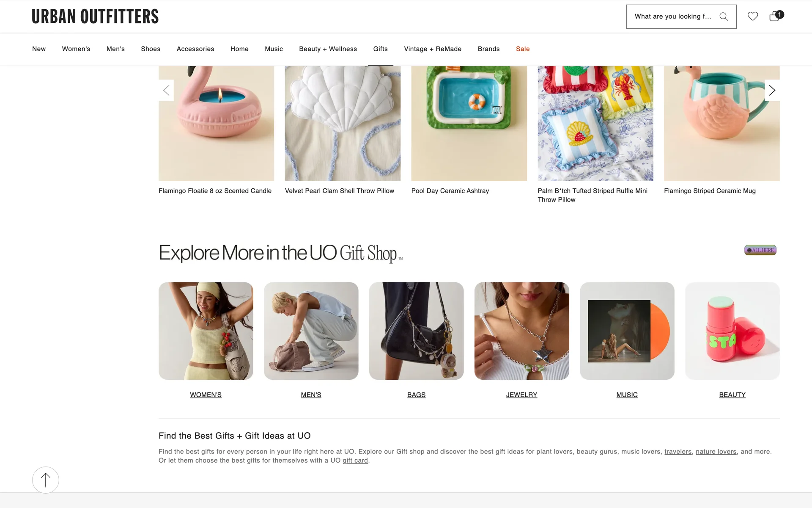The width and height of the screenshot is (812, 508).
Task: Click the back-to-top arrow button
Action: point(46,480)
